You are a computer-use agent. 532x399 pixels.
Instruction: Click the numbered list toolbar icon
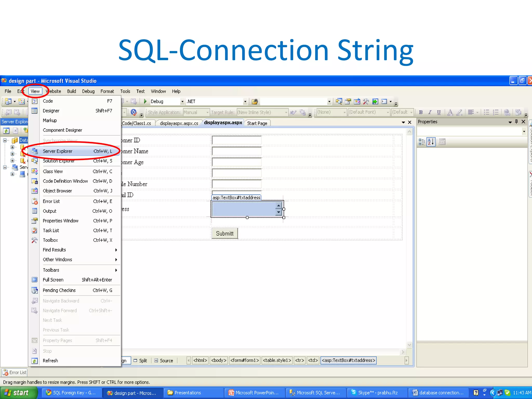(x=496, y=112)
